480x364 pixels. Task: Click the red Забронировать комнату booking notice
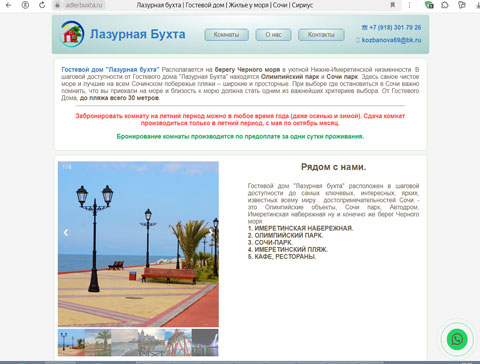pyautogui.click(x=240, y=119)
